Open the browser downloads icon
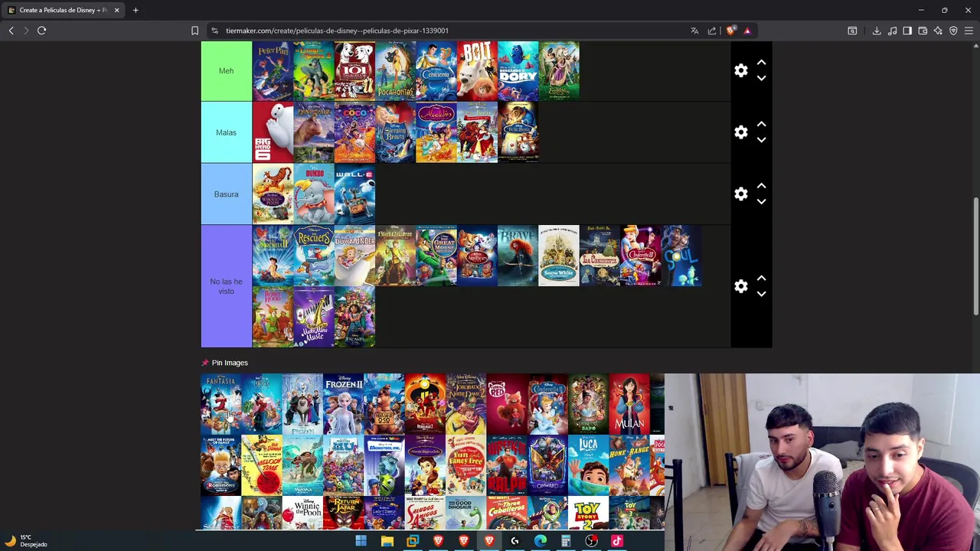Screen dimensions: 980x551 [877, 31]
